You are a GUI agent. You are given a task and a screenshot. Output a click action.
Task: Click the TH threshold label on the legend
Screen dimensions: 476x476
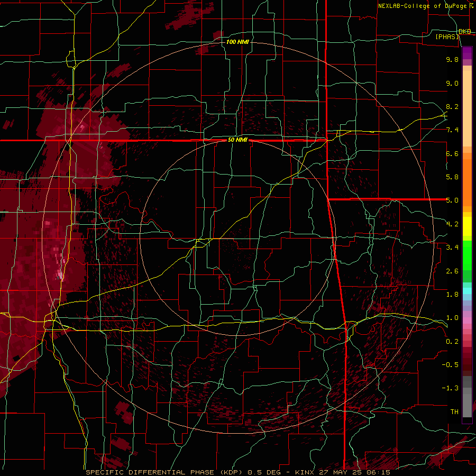click(x=454, y=412)
